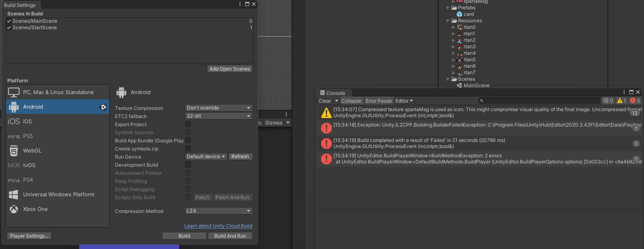Click the warning icon of the spartaMsg message
Image resolution: width=644 pixels, height=249 pixels.
[326, 113]
